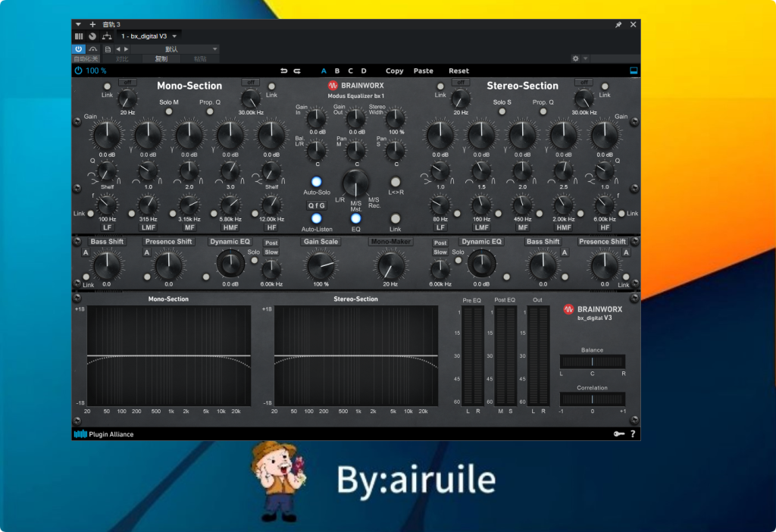Click the plugin power bypass icon beside 100 %
The width and height of the screenshot is (776, 532).
[x=78, y=70]
